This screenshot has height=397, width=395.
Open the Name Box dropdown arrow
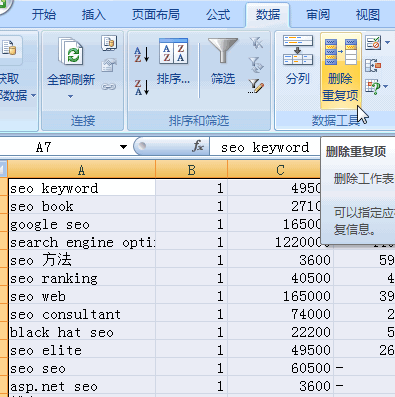(x=123, y=147)
